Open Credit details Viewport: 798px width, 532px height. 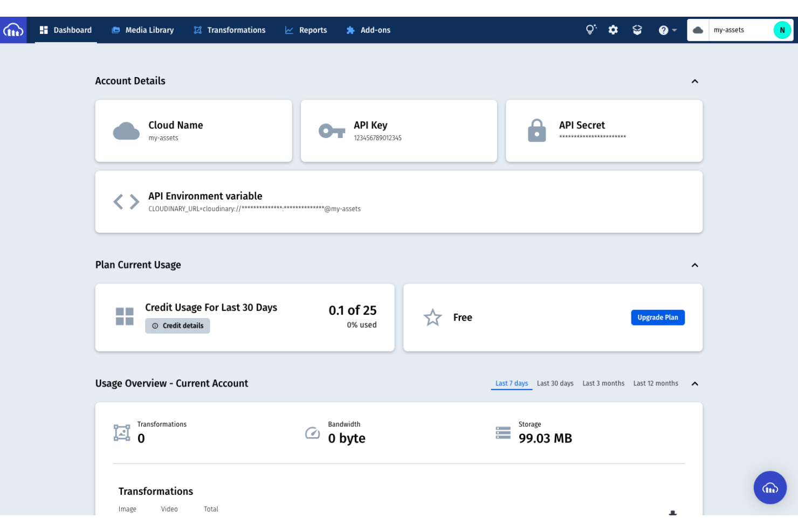point(177,326)
